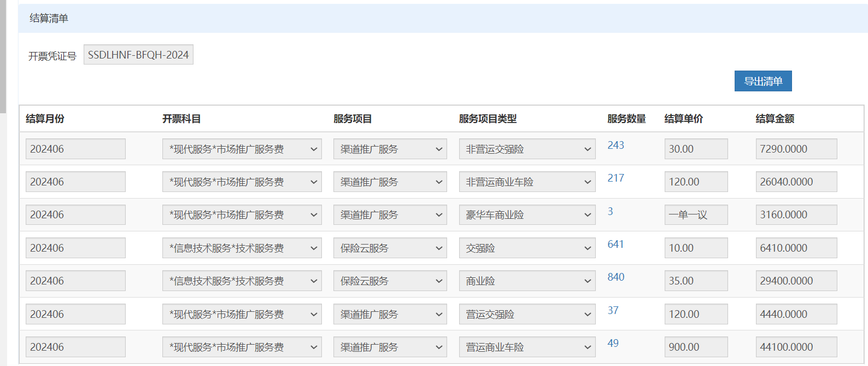Click service quantity link 37
Image resolution: width=868 pixels, height=366 pixels.
tap(613, 310)
